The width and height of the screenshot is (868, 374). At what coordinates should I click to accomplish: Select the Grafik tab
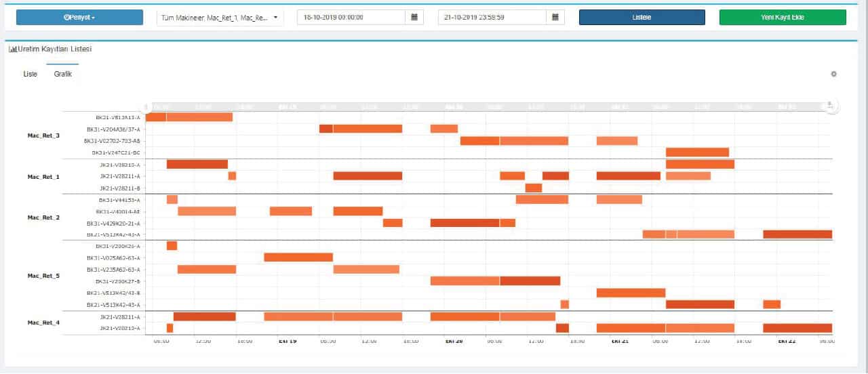(x=63, y=74)
